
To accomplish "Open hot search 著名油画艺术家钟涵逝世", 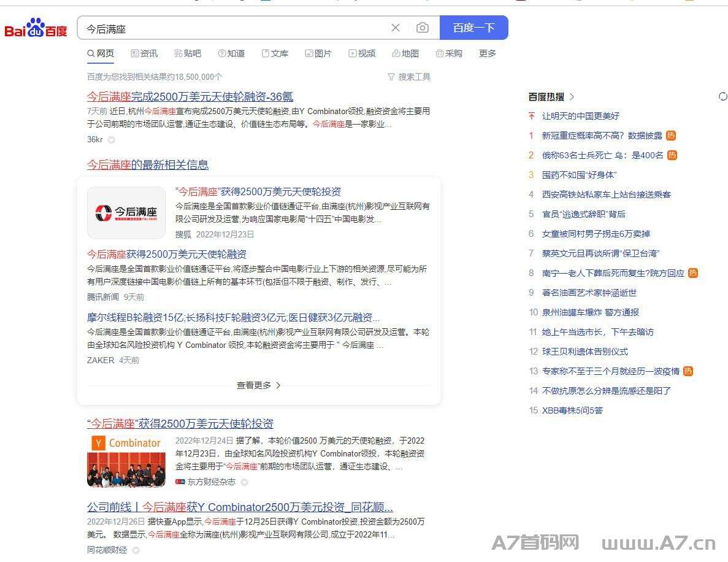I will point(589,293).
